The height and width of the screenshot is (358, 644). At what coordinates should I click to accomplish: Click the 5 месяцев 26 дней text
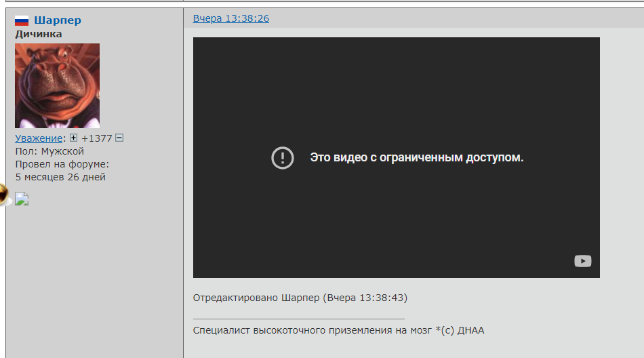coord(60,177)
